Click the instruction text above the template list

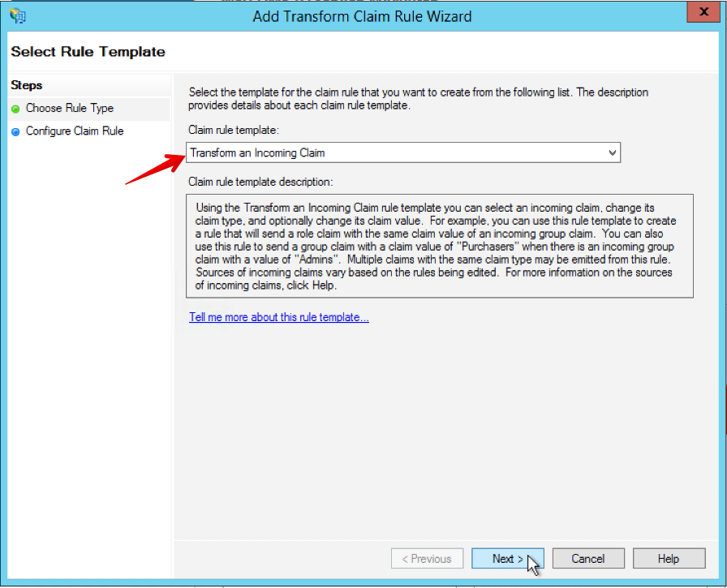pyautogui.click(x=418, y=99)
